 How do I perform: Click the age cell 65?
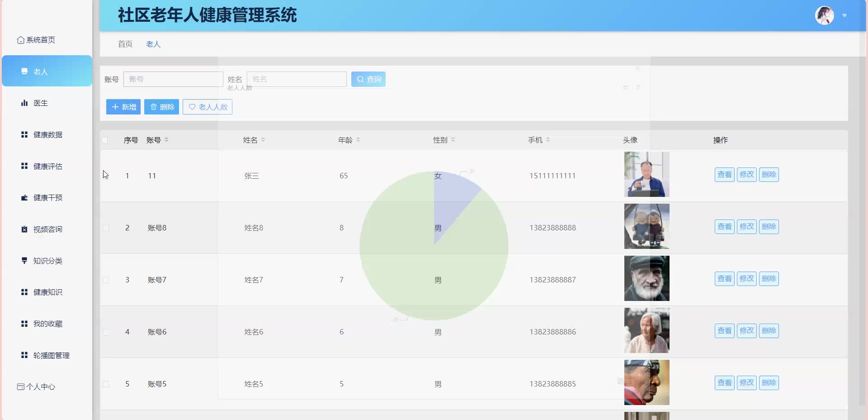pyautogui.click(x=344, y=176)
